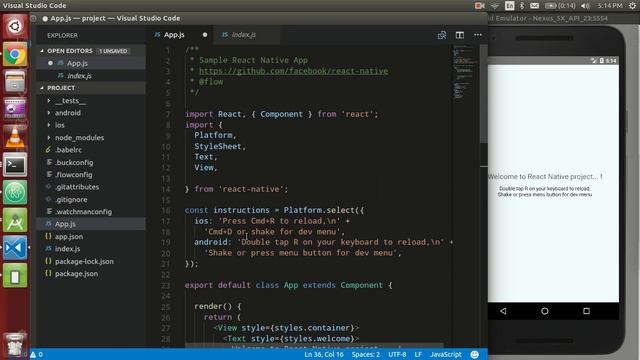This screenshot has height=360, width=640.
Task: Launch Android Studio from the dock
Action: click(15, 220)
